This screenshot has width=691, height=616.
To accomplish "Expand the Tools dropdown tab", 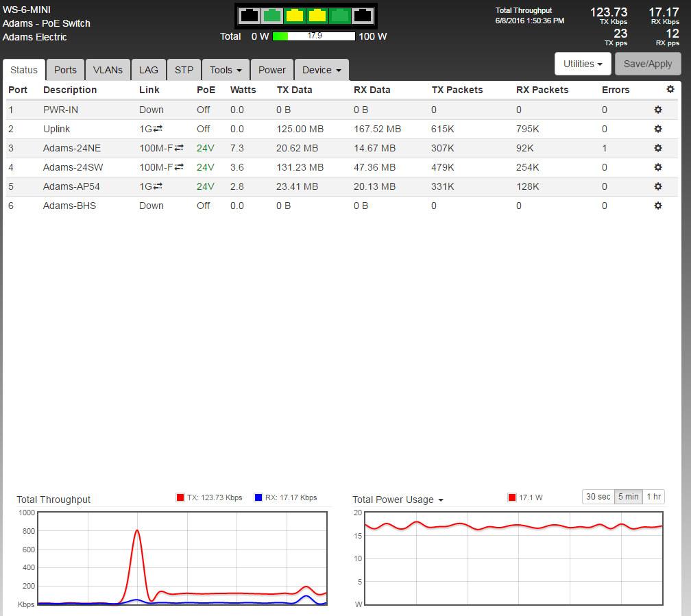I will coord(226,70).
